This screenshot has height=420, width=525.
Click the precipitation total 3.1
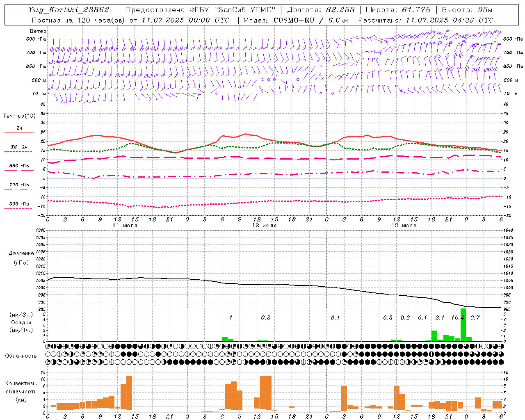point(440,317)
